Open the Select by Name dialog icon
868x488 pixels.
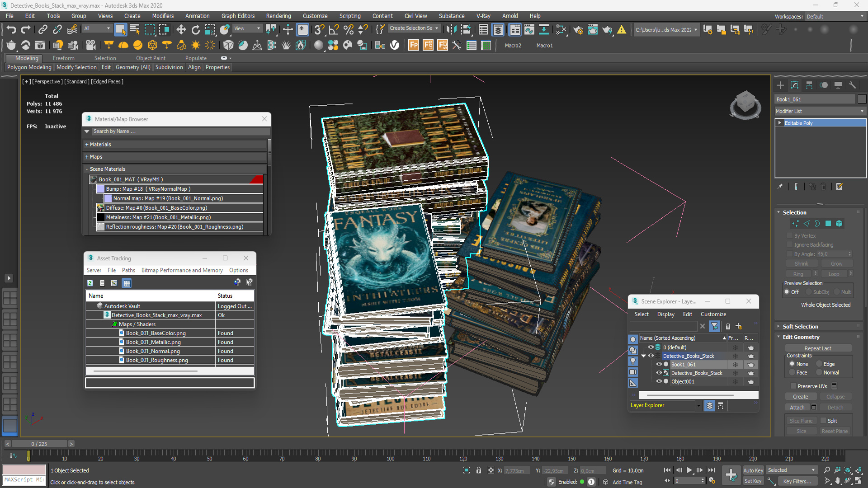(135, 30)
